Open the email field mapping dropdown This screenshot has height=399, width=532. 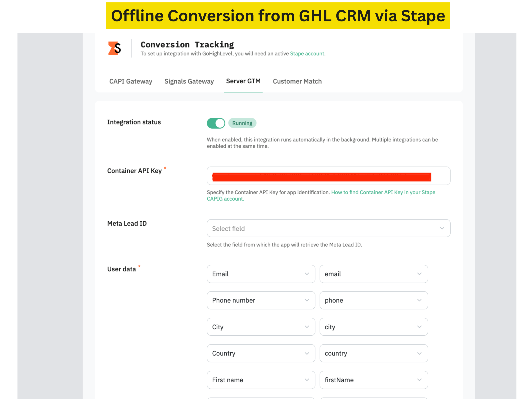[373, 274]
